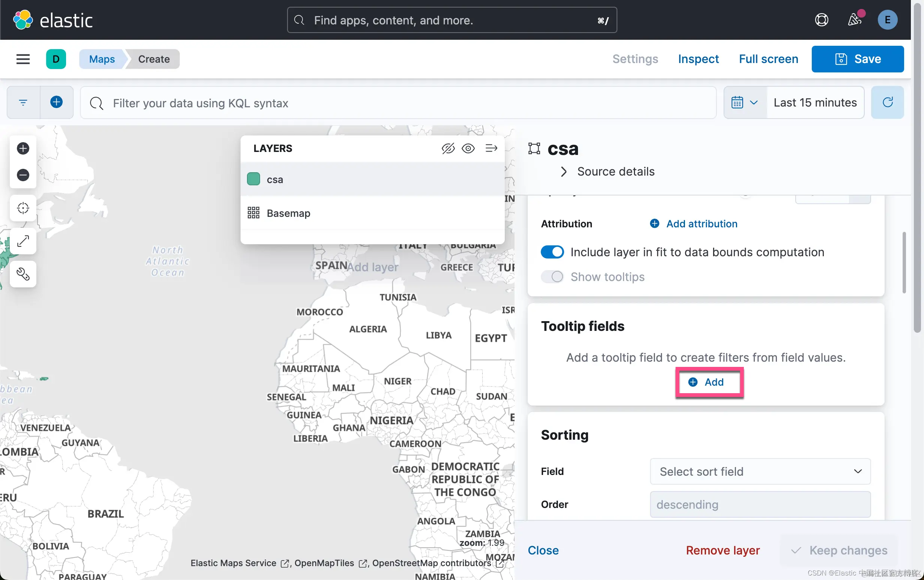Open the map tools wrench icon
Image resolution: width=924 pixels, height=580 pixels.
pyautogui.click(x=23, y=274)
